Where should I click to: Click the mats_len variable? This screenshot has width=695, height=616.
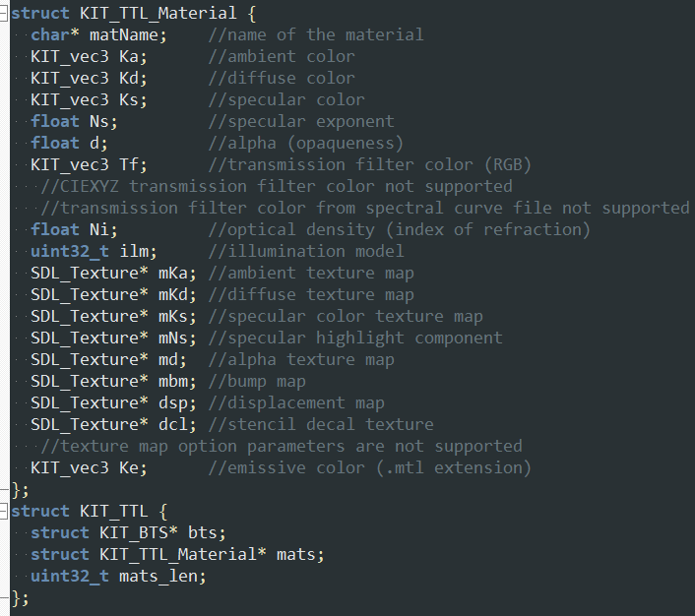point(162,576)
